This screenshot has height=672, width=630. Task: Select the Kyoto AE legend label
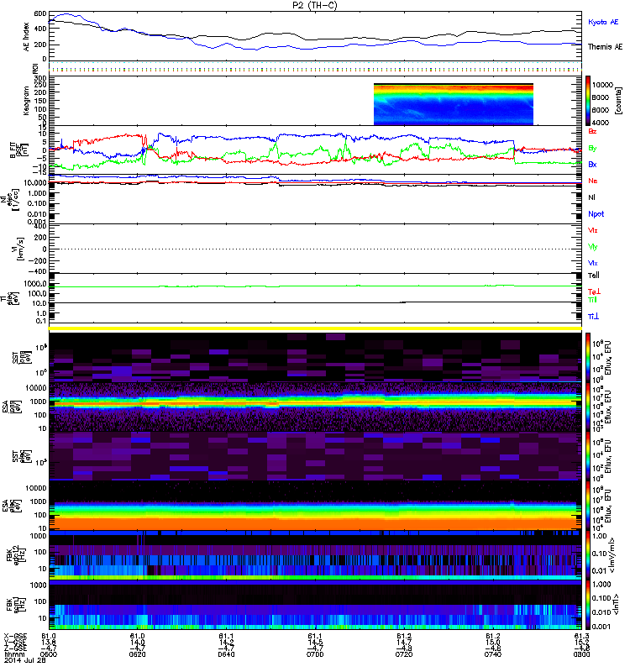coord(603,22)
